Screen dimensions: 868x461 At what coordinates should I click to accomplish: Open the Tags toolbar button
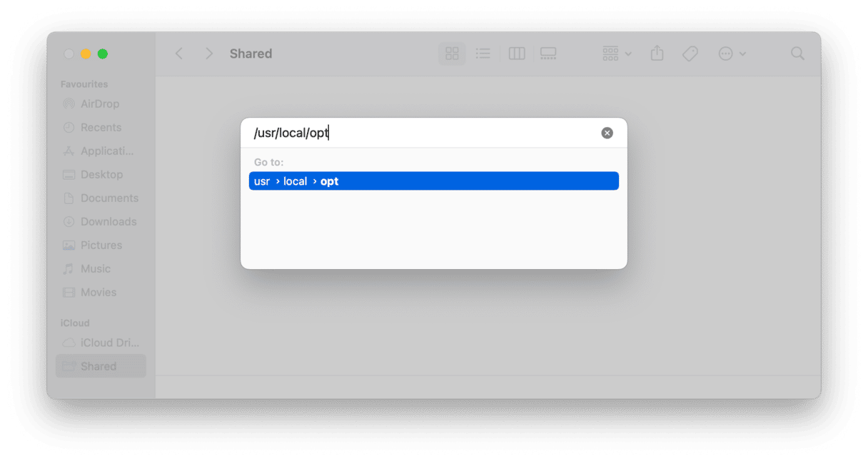[690, 54]
